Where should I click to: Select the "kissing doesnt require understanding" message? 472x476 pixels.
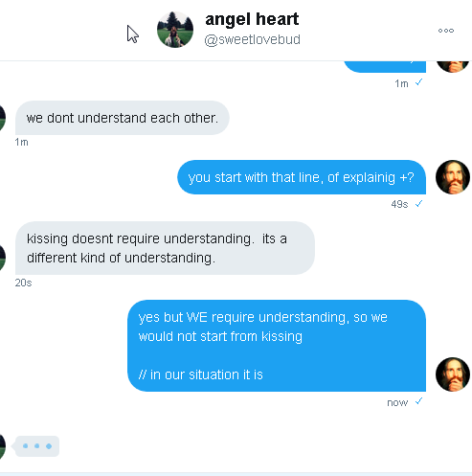click(165, 248)
